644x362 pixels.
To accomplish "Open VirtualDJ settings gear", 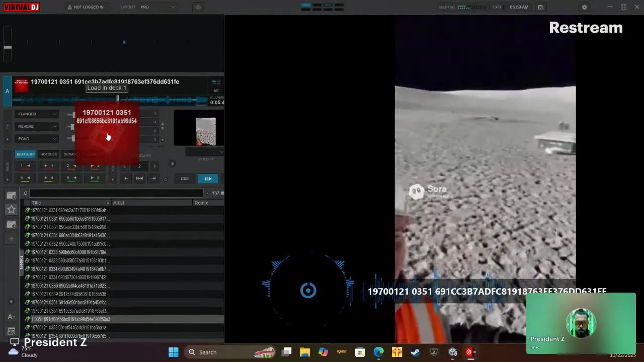I will (584, 7).
